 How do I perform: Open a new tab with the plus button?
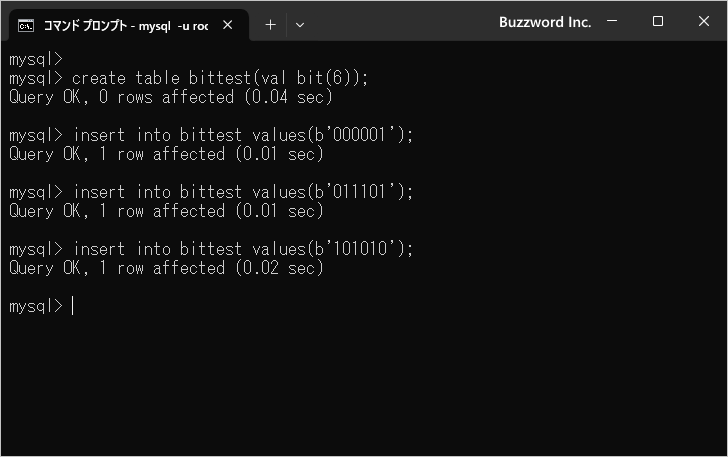pos(270,24)
